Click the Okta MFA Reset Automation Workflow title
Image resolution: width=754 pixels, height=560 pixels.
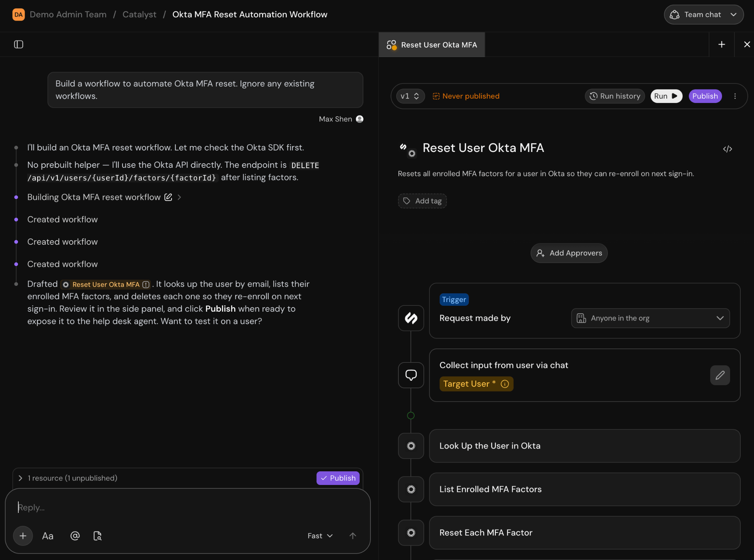250,15
